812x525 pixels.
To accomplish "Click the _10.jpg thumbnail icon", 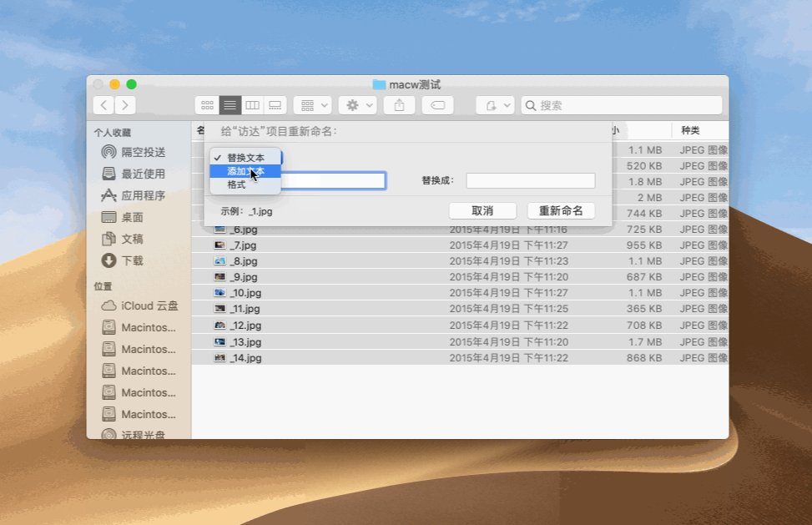I will (x=220, y=292).
